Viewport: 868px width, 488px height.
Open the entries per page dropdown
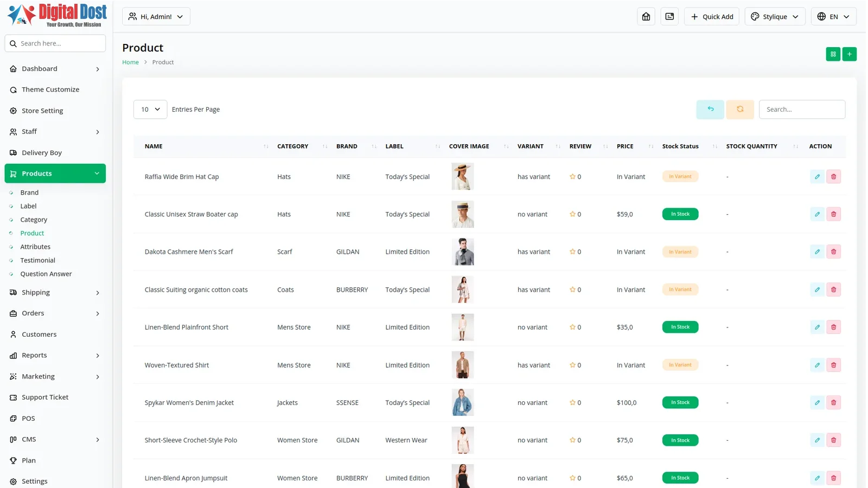click(x=150, y=110)
